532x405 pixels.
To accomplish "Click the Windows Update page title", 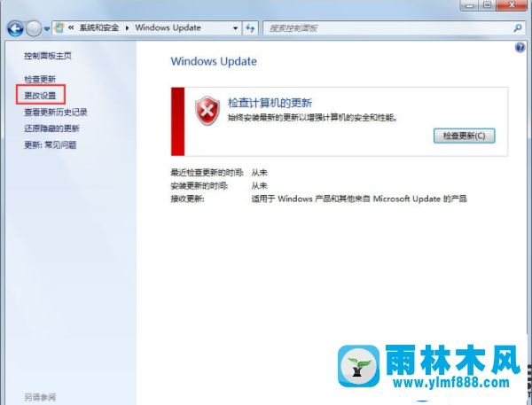I will 214,61.
